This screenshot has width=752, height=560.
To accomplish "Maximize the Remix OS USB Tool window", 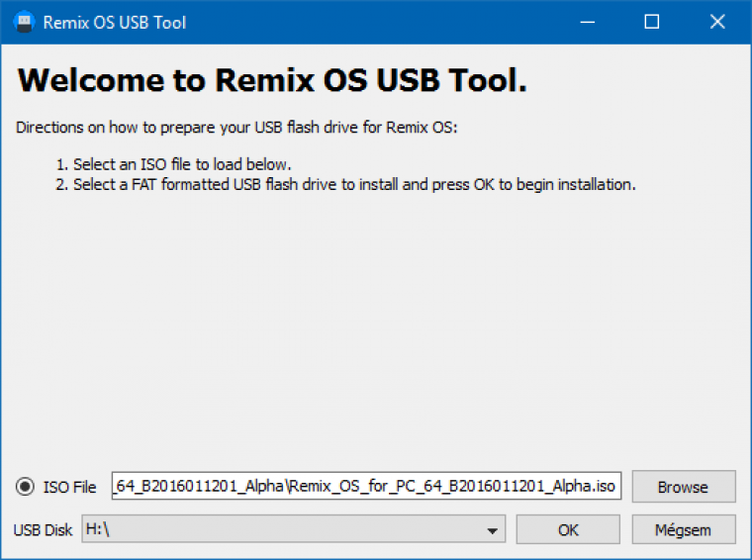I will tap(651, 22).
